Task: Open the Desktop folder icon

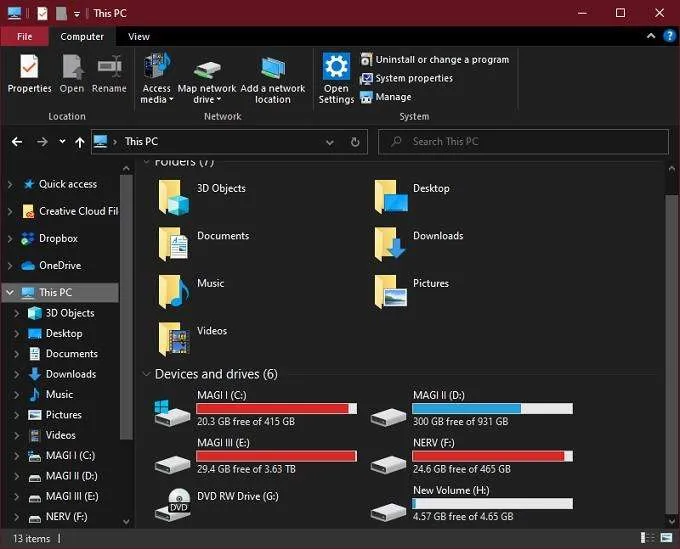Action: pos(390,197)
